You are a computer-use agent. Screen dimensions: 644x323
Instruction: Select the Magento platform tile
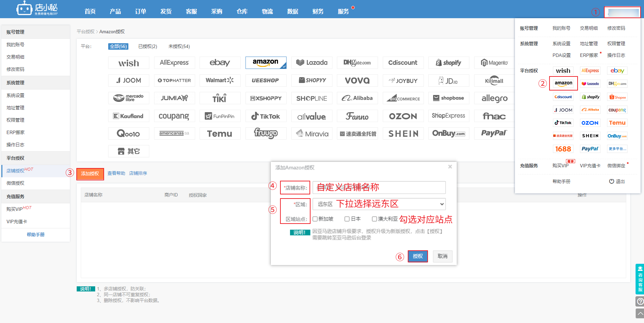click(494, 63)
